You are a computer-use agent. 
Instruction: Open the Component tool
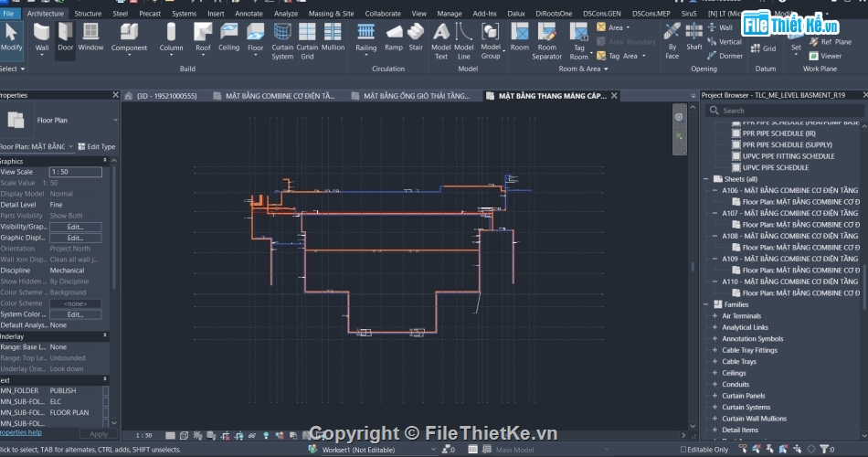click(x=129, y=38)
